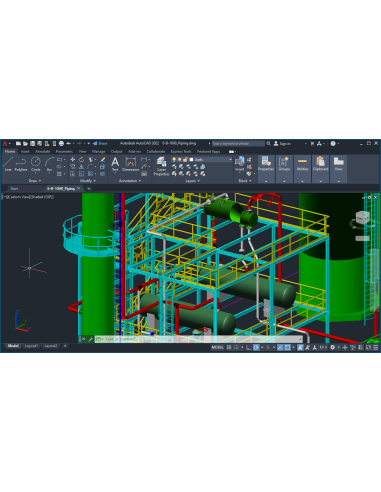Click the keyword search box
Image resolution: width=381 pixels, height=492 pixels.
pos(238,144)
